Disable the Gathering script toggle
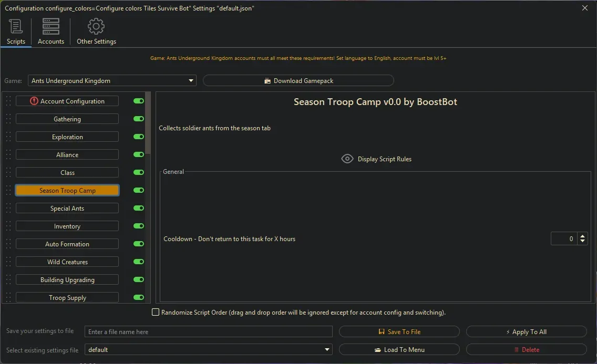The image size is (597, 364). pos(139,119)
